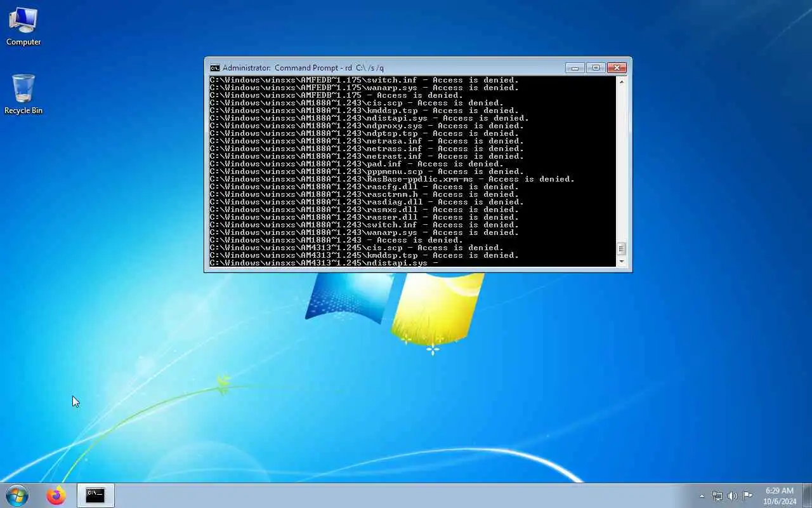
Task: Maximize the Command Prompt window
Action: (596, 67)
